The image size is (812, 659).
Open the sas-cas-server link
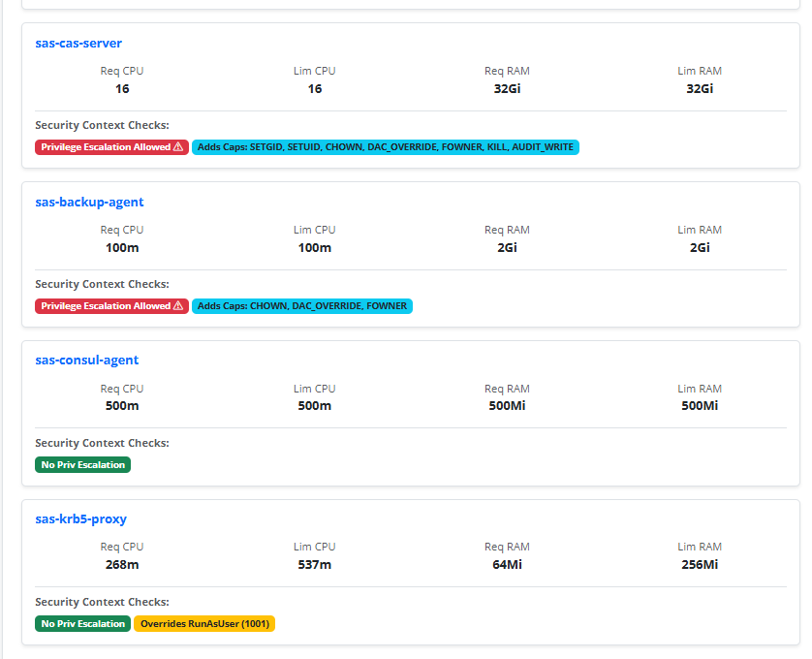click(78, 43)
